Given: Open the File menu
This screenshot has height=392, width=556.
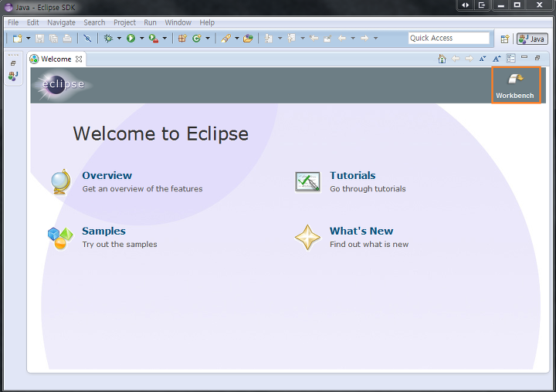Looking at the screenshot, I should [13, 22].
